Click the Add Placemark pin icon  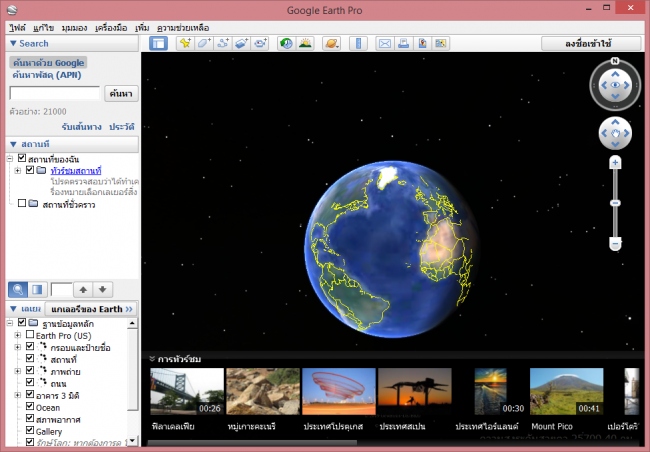pyautogui.click(x=185, y=43)
